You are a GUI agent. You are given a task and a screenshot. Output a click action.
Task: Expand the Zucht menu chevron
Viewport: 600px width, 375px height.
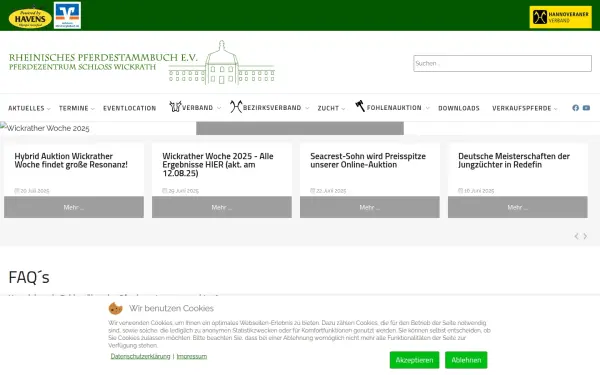pos(343,109)
